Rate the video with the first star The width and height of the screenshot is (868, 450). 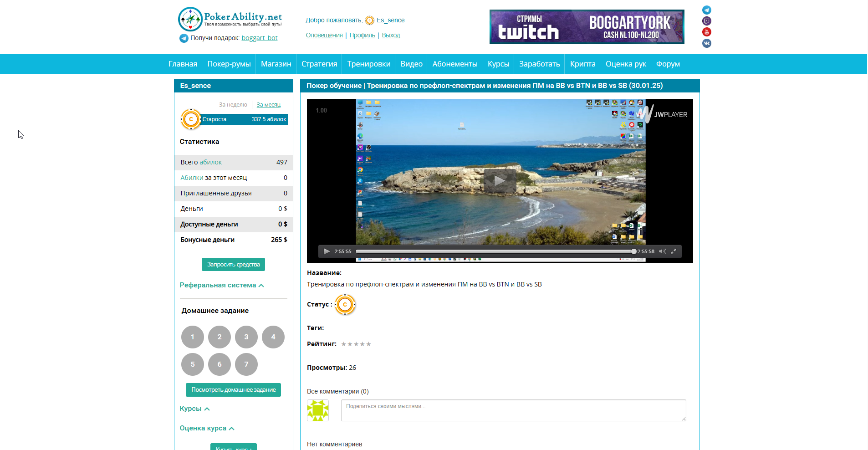(x=344, y=344)
